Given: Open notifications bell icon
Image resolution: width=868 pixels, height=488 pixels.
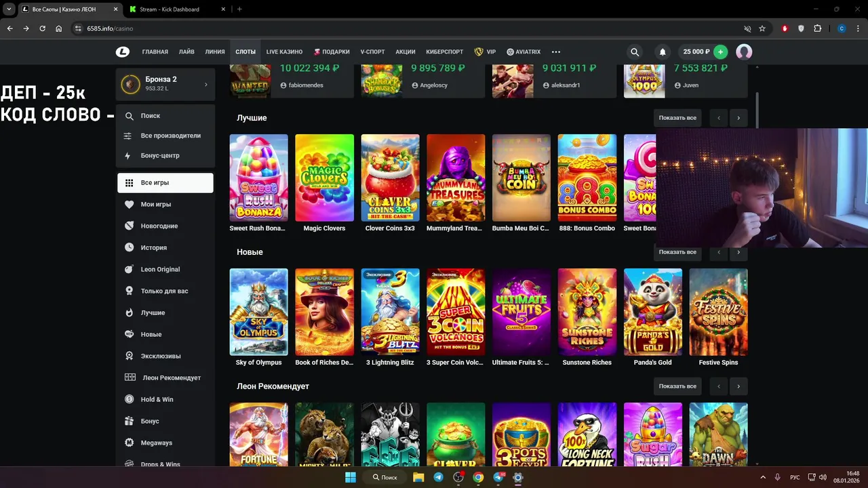Looking at the screenshot, I should click(663, 52).
